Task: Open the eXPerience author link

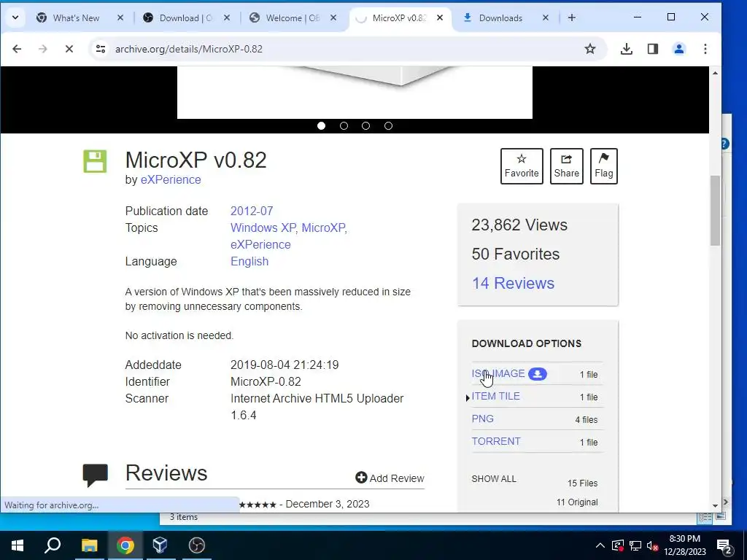Action: coord(171,179)
